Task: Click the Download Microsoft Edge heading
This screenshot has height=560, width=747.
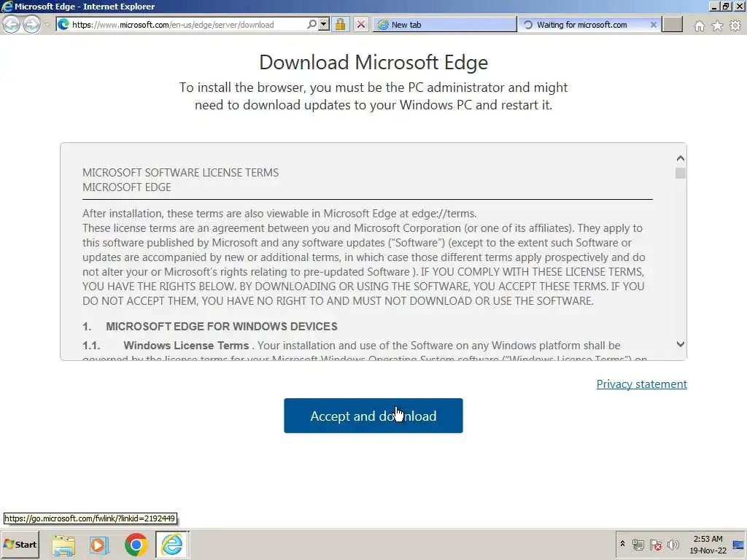Action: pyautogui.click(x=373, y=63)
